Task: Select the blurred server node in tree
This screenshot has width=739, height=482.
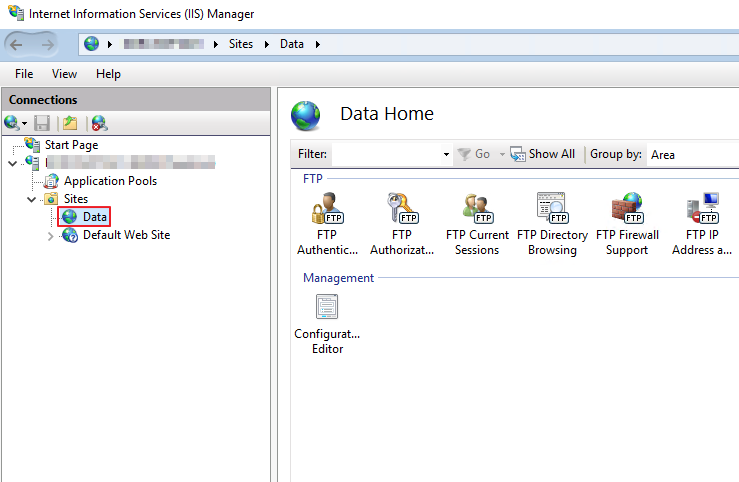Action: 131,163
